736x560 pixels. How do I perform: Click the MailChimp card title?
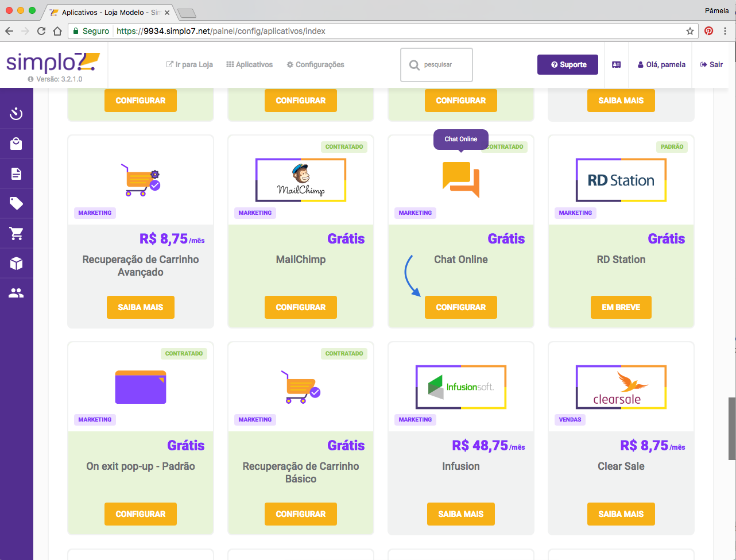coord(301,260)
